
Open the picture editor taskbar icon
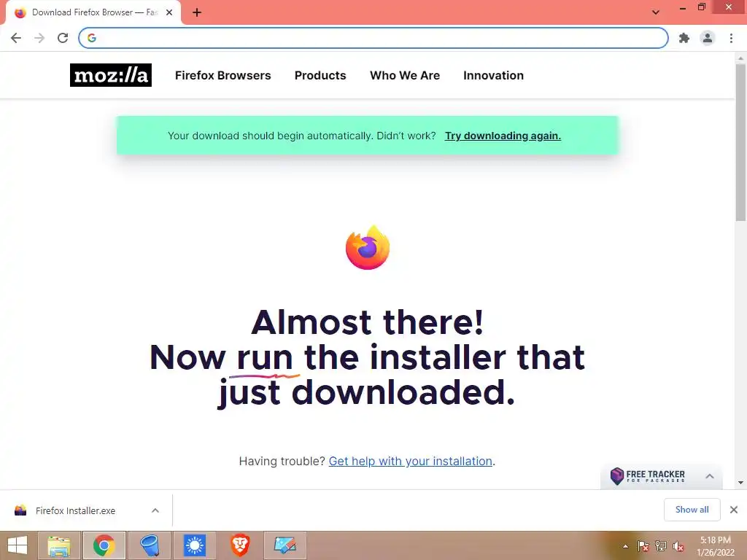(x=285, y=545)
